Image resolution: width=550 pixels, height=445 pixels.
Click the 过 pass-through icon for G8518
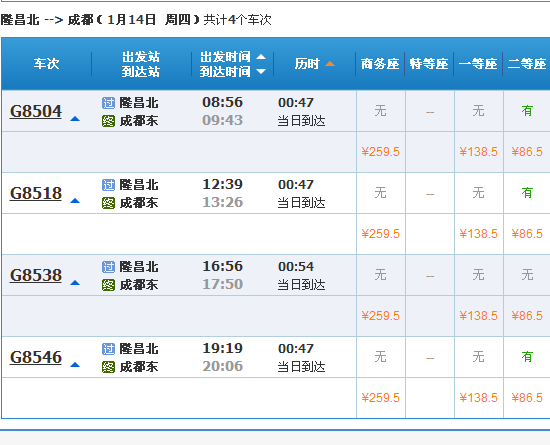108,185
